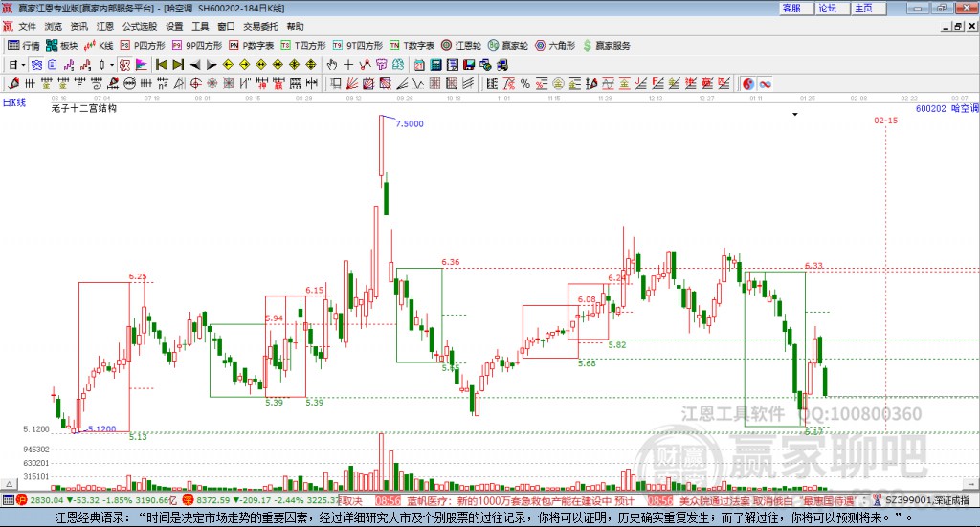The width and height of the screenshot is (980, 527).
Task: Open the 设置 menu
Action: point(174,26)
